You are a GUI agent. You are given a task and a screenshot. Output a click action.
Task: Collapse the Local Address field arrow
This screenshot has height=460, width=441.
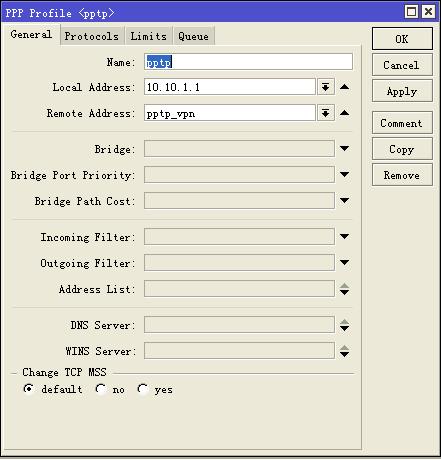click(x=345, y=87)
